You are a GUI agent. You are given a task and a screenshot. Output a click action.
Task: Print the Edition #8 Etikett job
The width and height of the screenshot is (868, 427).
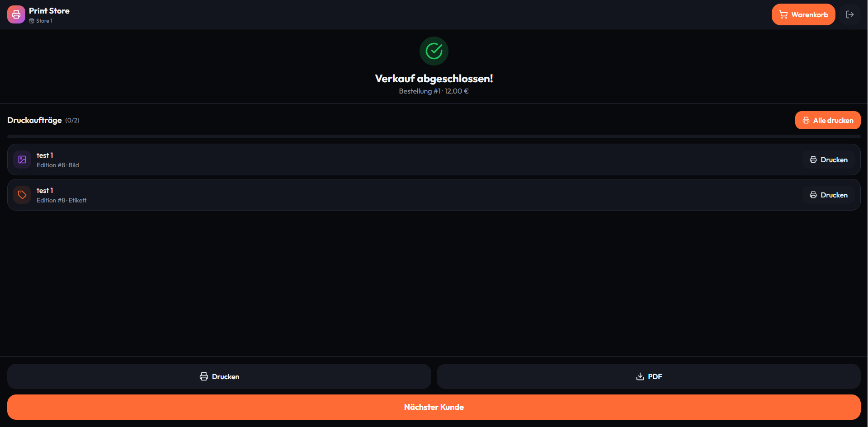point(829,195)
